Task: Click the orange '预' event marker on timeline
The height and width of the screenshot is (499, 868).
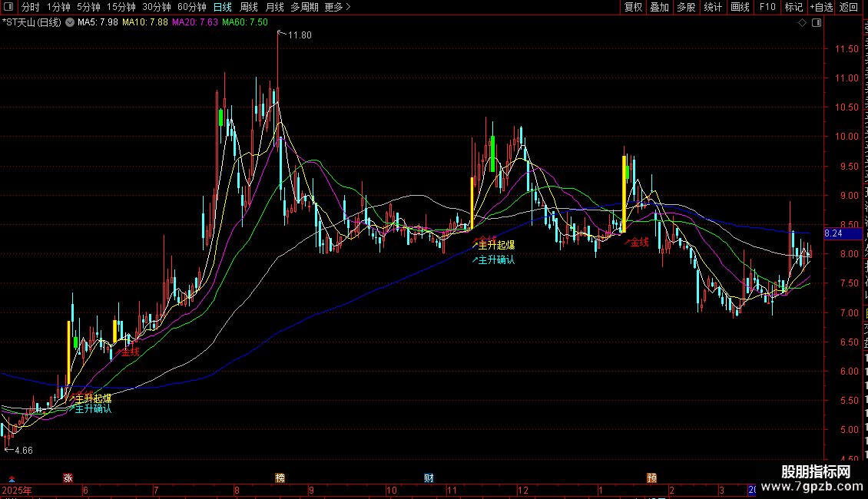Action: [x=651, y=478]
